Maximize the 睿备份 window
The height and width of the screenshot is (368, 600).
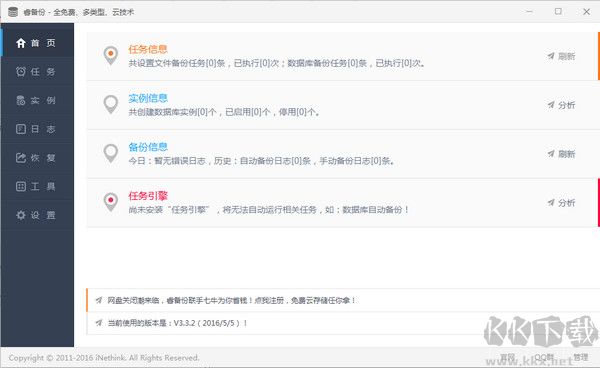558,12
